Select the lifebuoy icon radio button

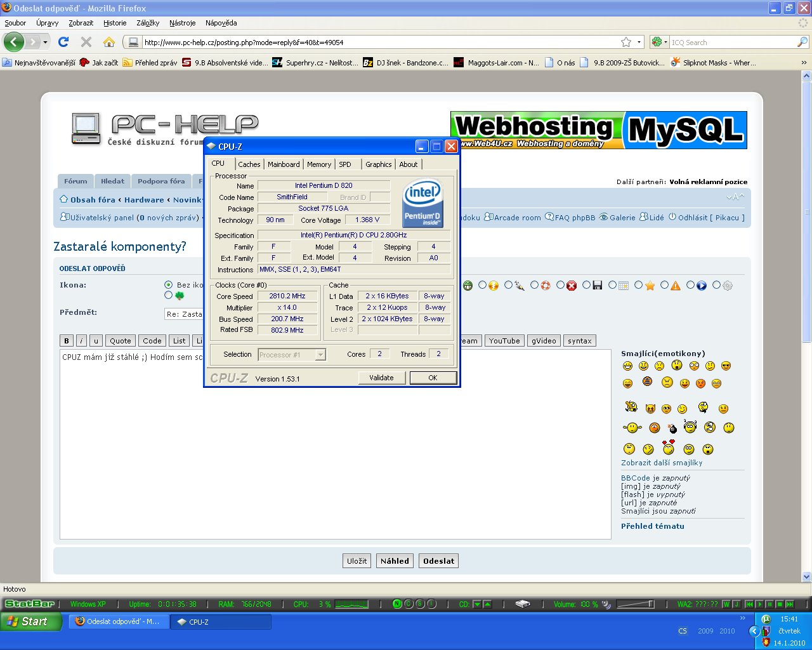(x=535, y=285)
